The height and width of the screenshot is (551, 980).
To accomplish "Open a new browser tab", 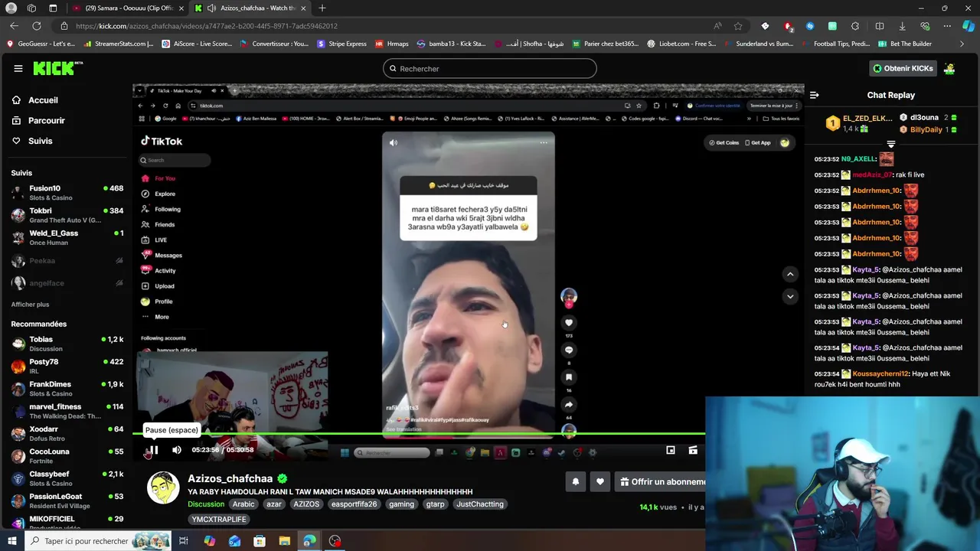I will click(322, 8).
